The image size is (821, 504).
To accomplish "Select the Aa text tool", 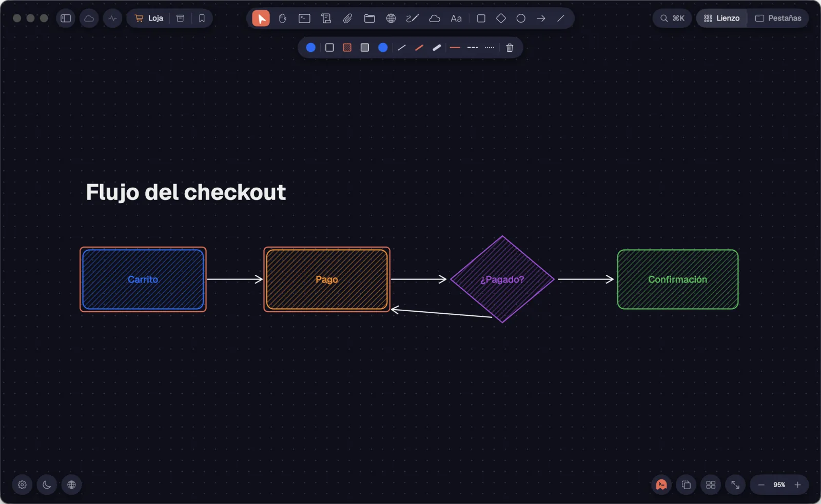I will tap(456, 18).
